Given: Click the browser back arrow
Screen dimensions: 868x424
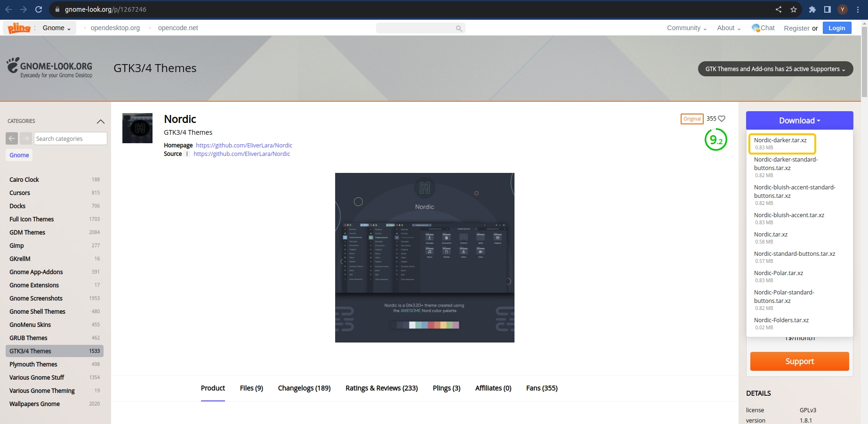Looking at the screenshot, I should click(8, 9).
